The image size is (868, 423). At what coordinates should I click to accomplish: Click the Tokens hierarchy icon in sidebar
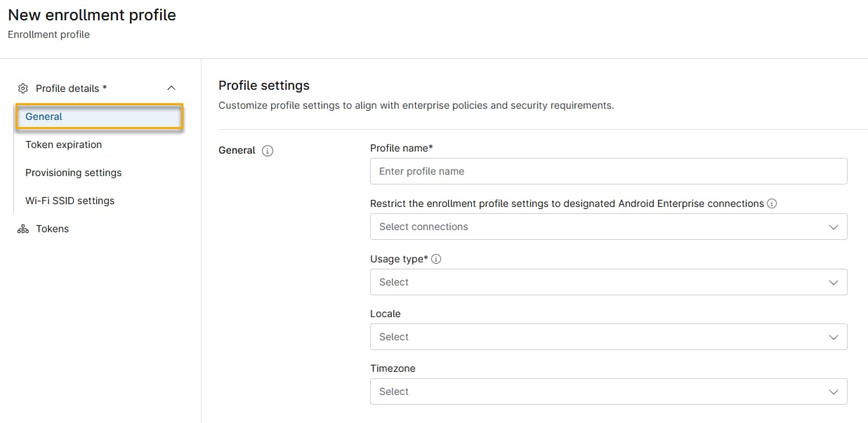point(22,229)
